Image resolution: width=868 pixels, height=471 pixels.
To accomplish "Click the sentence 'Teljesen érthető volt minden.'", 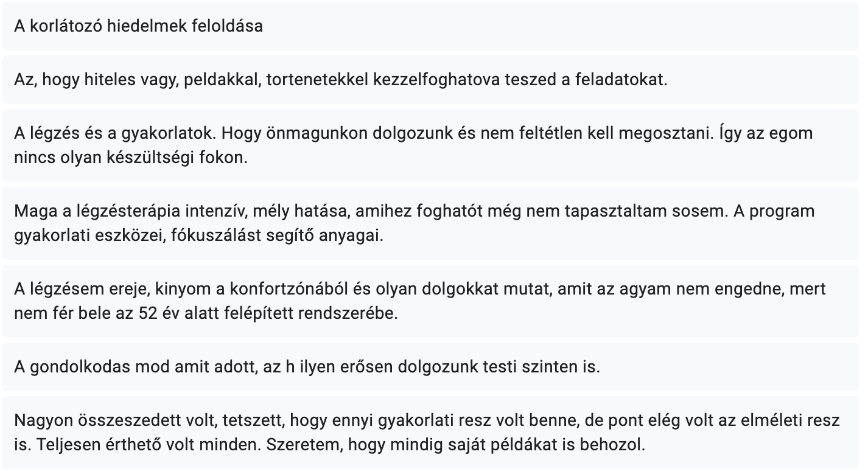I will point(149,445).
